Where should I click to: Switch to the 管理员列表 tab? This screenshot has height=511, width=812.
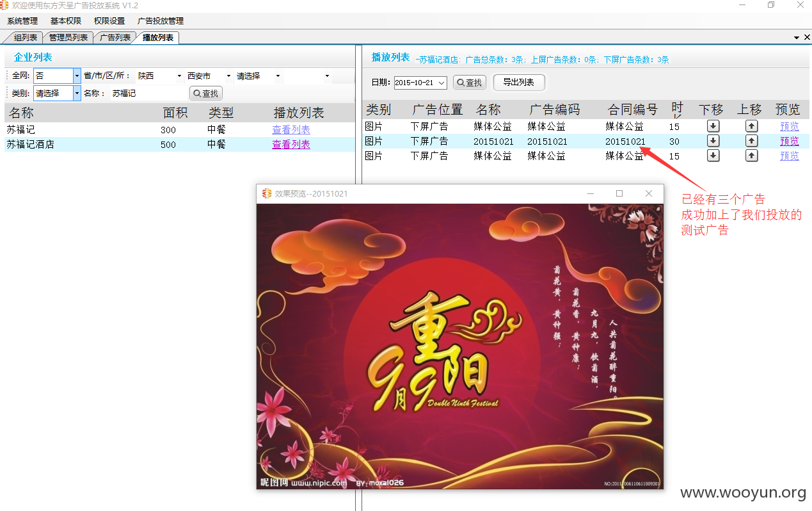point(68,38)
